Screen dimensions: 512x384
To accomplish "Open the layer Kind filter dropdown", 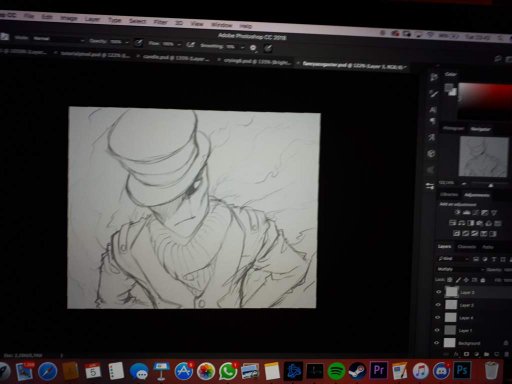I will (x=454, y=259).
